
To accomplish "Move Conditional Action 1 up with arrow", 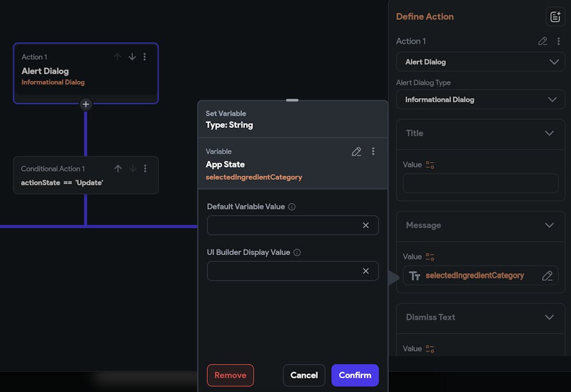I will coord(118,168).
